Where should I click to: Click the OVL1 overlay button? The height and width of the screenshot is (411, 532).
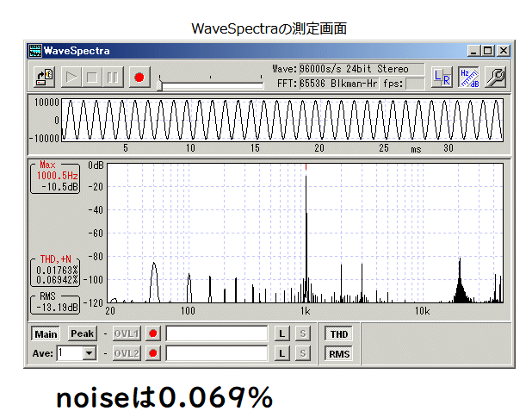(127, 334)
